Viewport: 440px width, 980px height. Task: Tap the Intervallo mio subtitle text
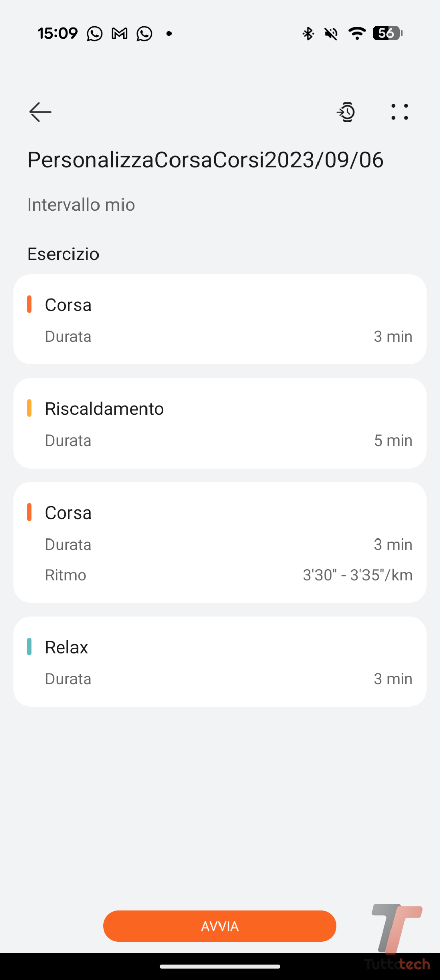[81, 205]
